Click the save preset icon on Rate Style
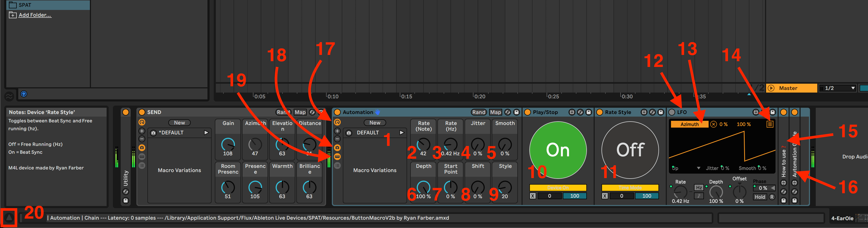The image size is (868, 228). (x=661, y=112)
